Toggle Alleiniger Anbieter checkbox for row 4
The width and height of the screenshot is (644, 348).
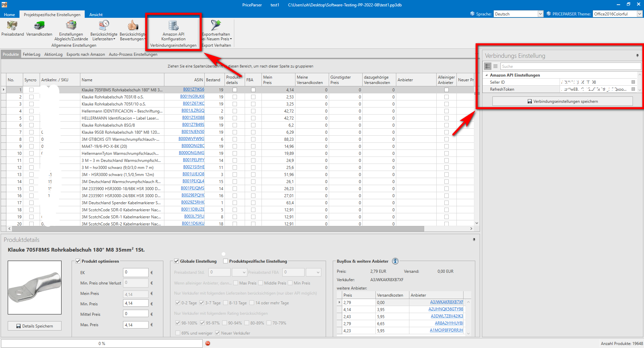[x=446, y=111]
